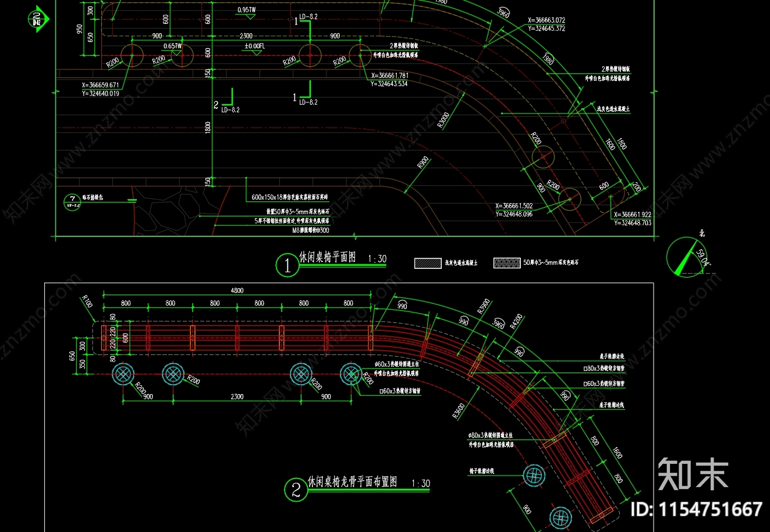Click the coordinate Y=324640.019

pos(101,93)
